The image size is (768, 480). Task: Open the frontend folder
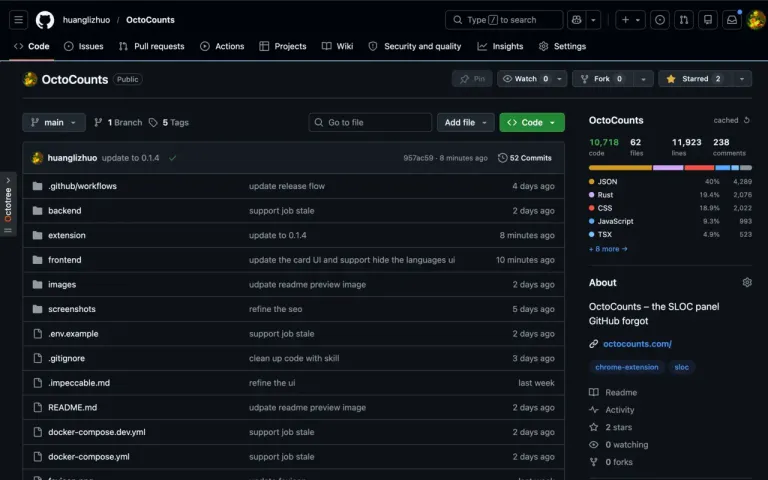click(x=65, y=260)
